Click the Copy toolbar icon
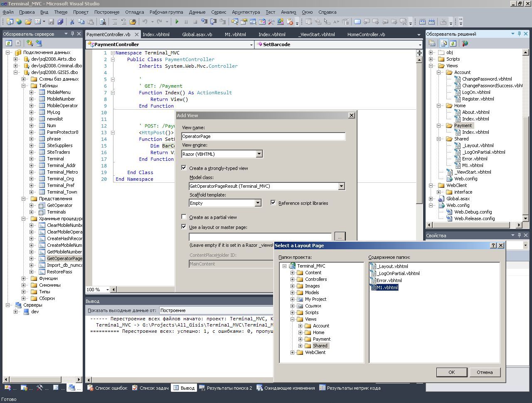Image resolution: width=532 pixels, height=403 pixels. click(x=81, y=22)
